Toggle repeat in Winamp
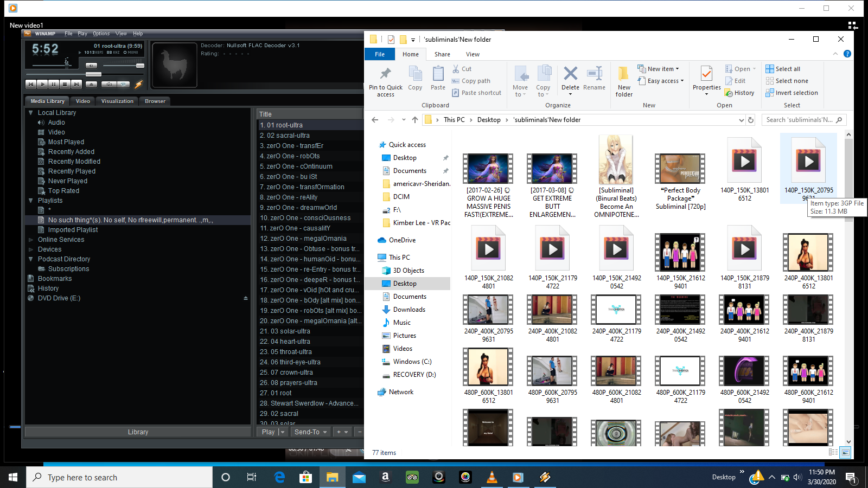Image resolution: width=868 pixels, height=488 pixels. (124, 84)
